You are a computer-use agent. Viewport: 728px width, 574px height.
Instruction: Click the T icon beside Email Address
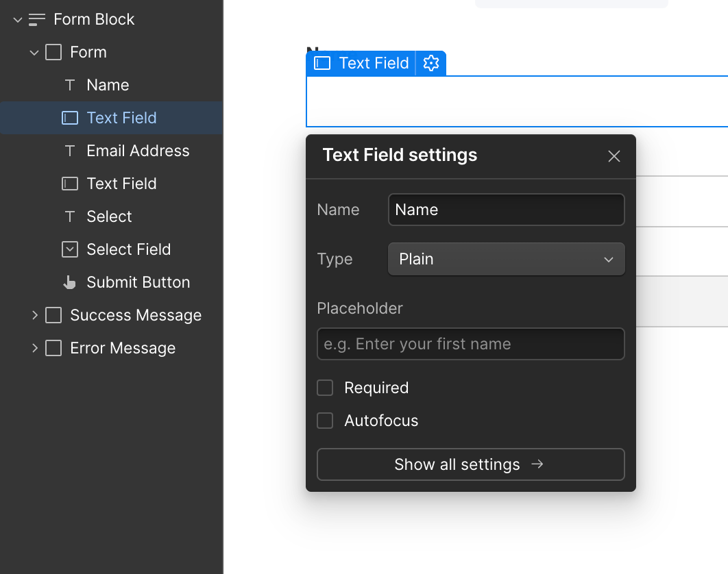[70, 151]
